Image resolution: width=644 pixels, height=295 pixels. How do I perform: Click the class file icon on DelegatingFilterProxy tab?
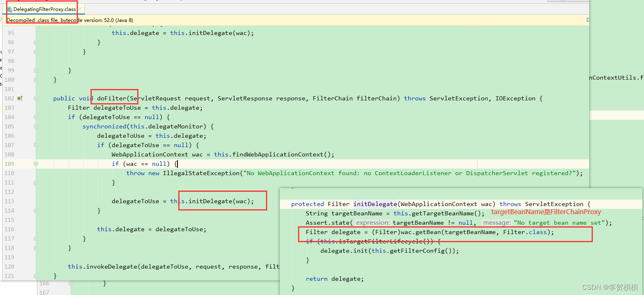[9, 9]
